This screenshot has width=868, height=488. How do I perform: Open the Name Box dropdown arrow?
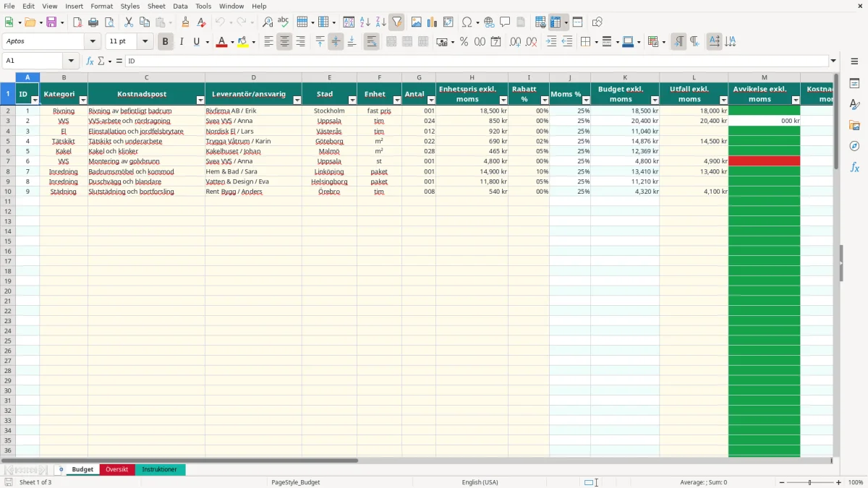point(71,61)
